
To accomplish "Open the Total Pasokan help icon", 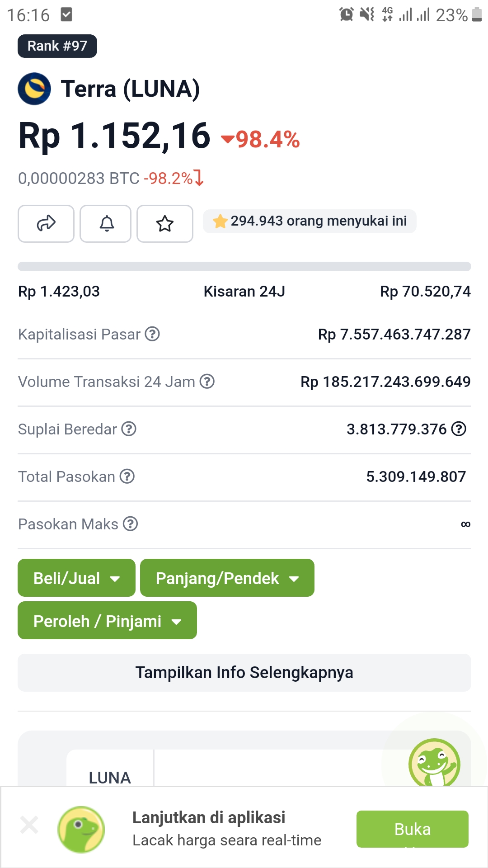I will point(127,476).
